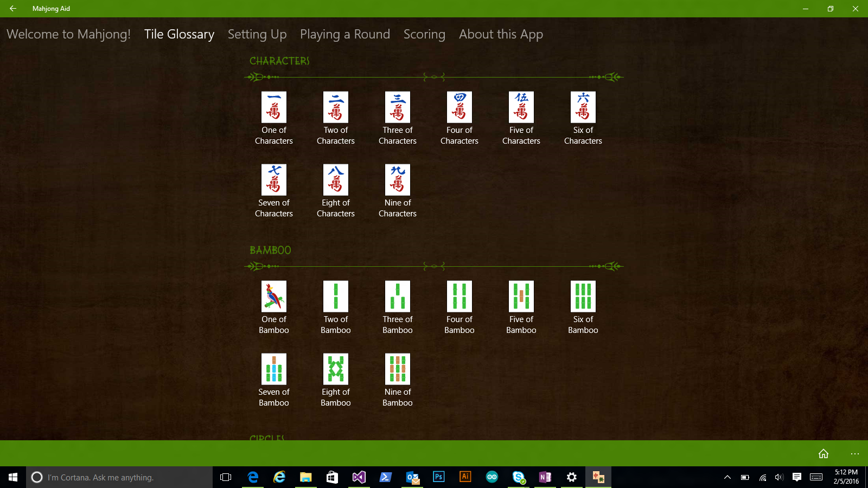Select the One of Characters tile
This screenshot has width=868, height=488.
pyautogui.click(x=274, y=107)
